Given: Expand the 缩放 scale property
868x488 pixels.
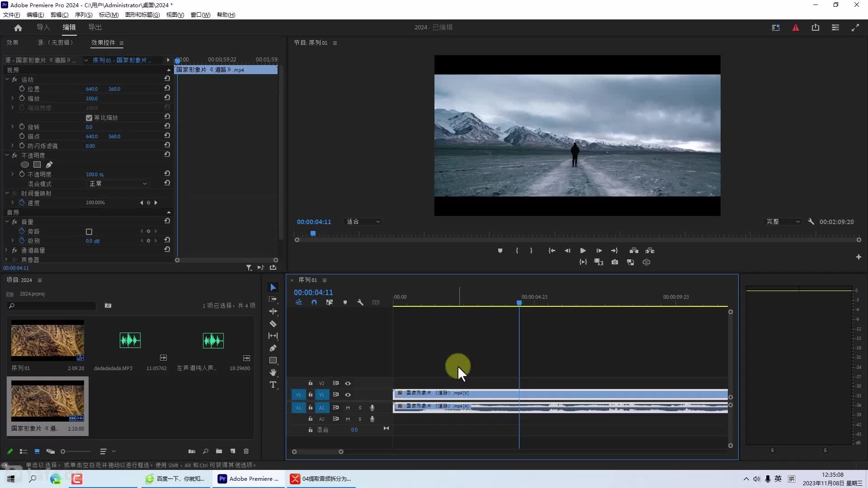Looking at the screenshot, I should click(x=13, y=98).
